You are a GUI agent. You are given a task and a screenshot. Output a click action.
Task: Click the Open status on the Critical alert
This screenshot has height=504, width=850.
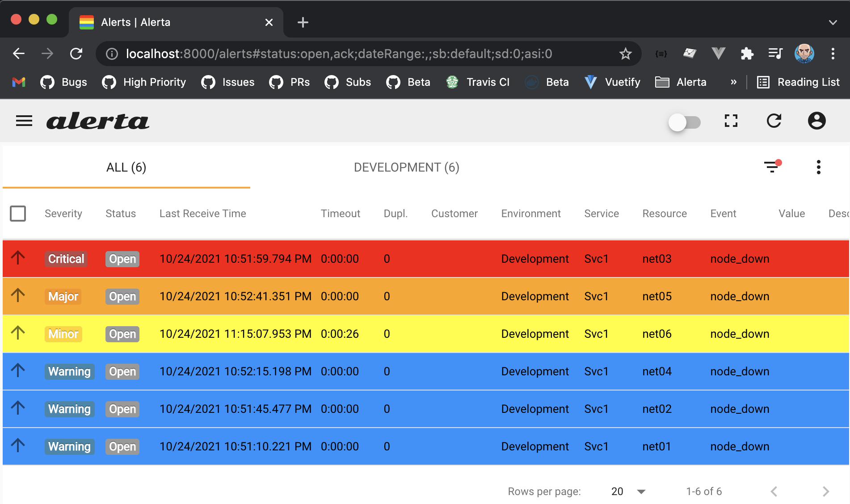click(122, 259)
